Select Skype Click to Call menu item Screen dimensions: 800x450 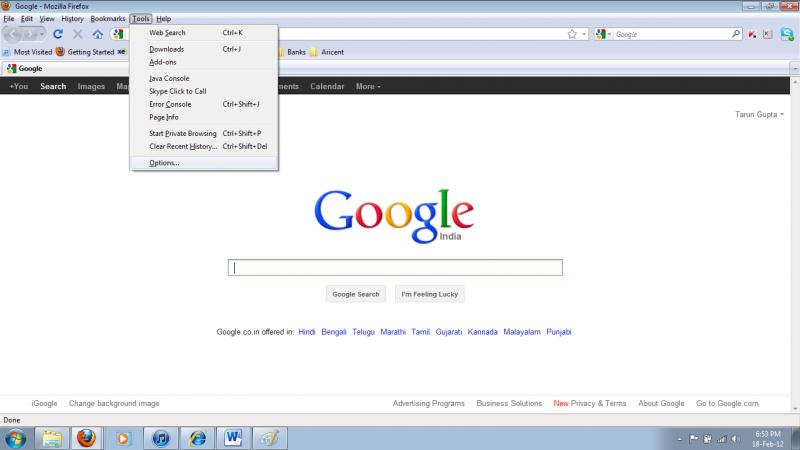pyautogui.click(x=204, y=91)
